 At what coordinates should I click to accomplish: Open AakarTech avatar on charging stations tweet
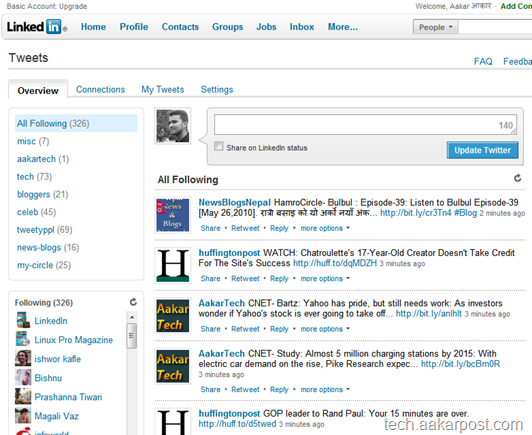tap(173, 366)
